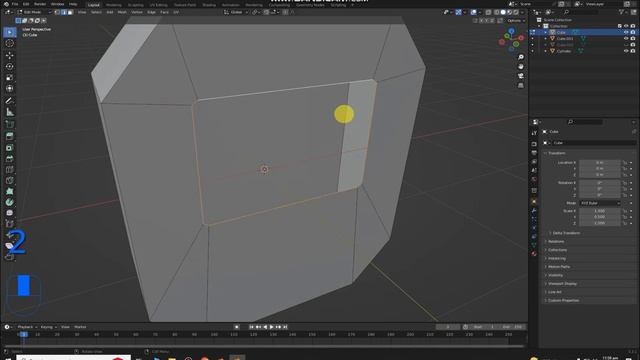
Task: Expand the Custom Properties panel
Action: (x=563, y=300)
